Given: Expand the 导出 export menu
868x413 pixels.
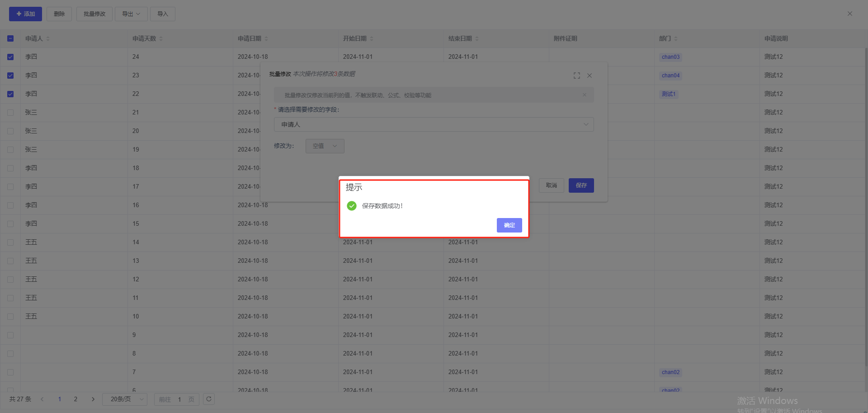Looking at the screenshot, I should 131,14.
